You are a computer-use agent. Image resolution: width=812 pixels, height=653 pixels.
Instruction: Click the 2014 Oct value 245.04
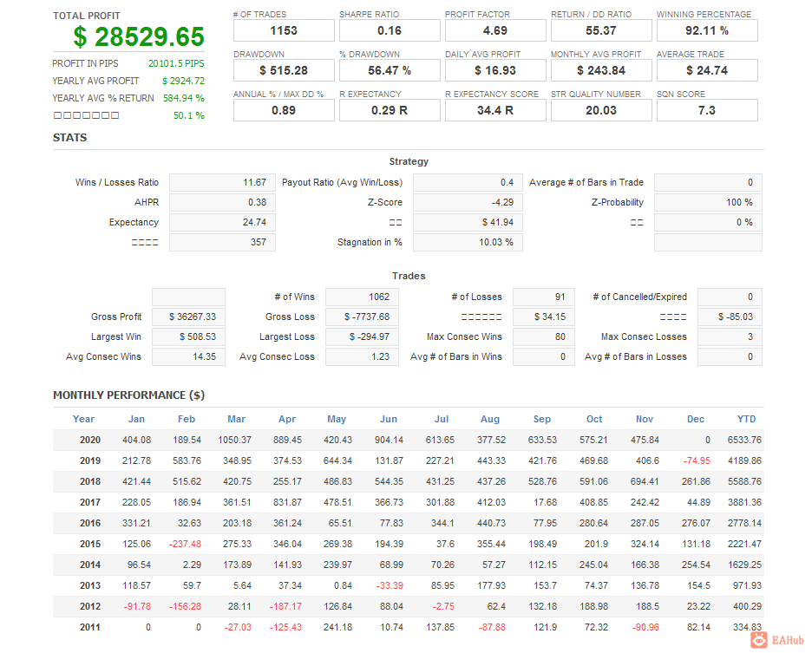[x=593, y=565]
